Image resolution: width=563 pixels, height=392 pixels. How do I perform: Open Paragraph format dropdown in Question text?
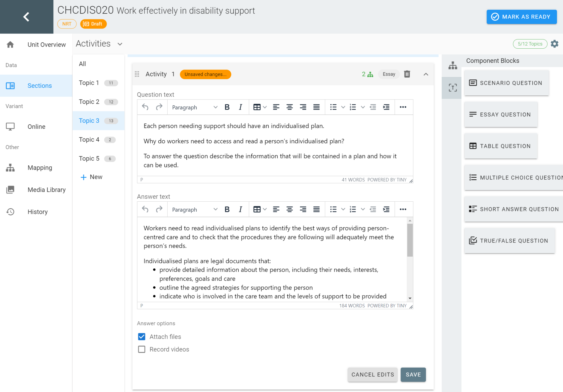point(194,107)
